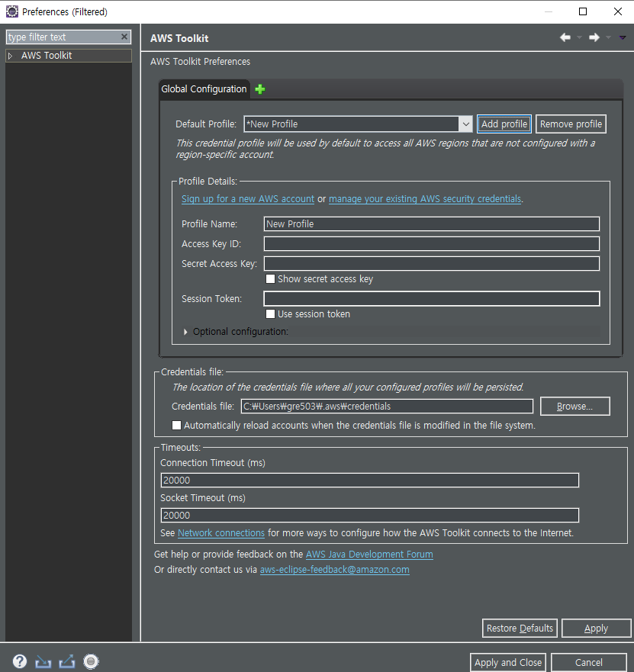Click the aws-eclipse-feedback@amazon.com link
Screen dimensions: 634x672
coord(335,570)
